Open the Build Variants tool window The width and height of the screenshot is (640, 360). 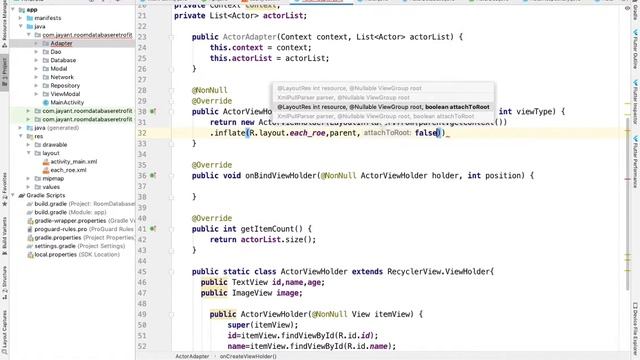tap(4, 236)
